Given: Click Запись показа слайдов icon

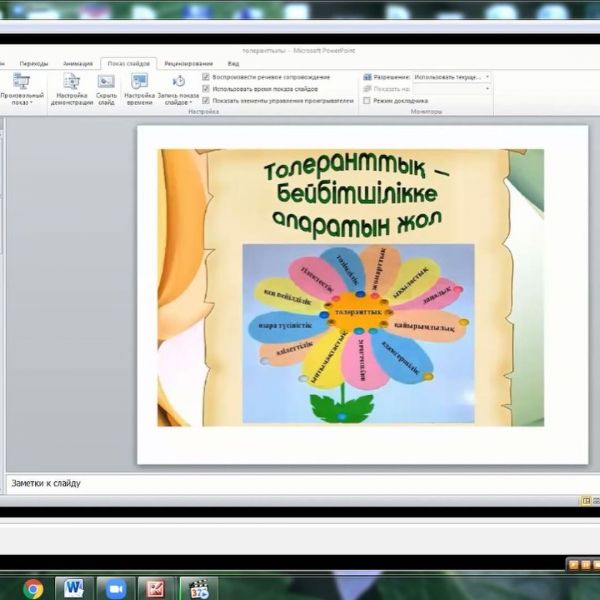Looking at the screenshot, I should (x=178, y=83).
